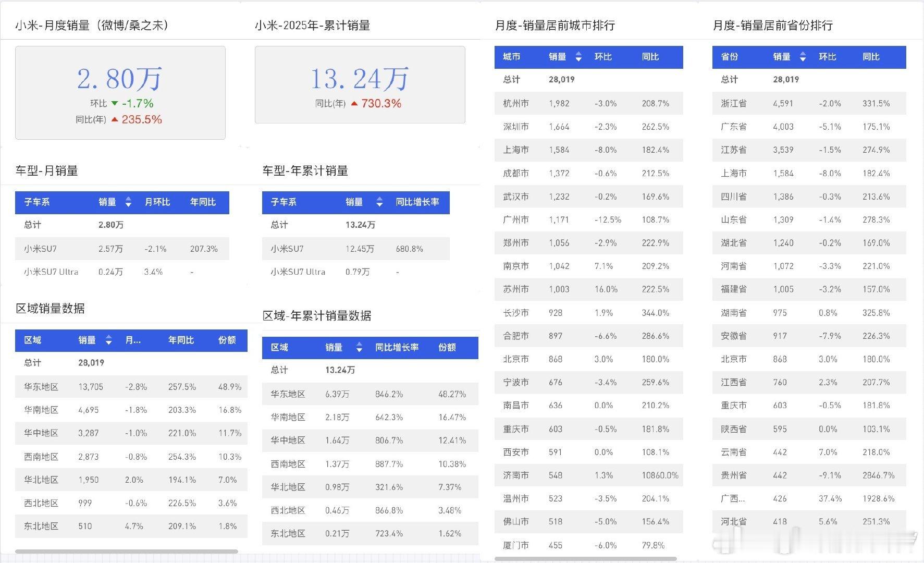This screenshot has height=563, width=924.
Task: Click horizontal scrollbar under city ranking table
Action: (x=585, y=559)
